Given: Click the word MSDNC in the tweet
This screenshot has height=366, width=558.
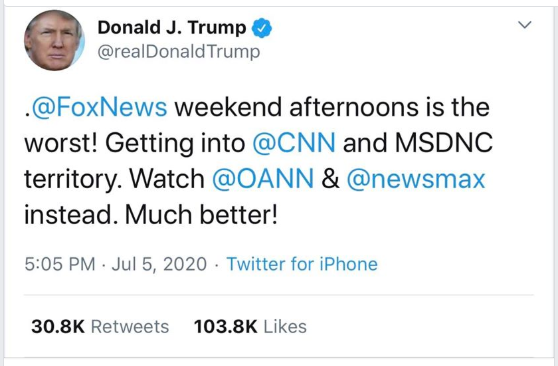Looking at the screenshot, I should point(444,142).
